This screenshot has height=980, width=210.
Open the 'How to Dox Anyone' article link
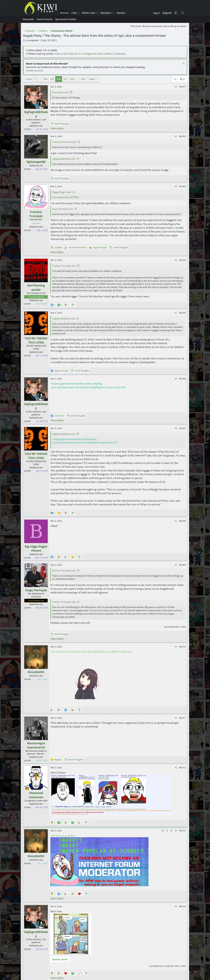pos(79,54)
